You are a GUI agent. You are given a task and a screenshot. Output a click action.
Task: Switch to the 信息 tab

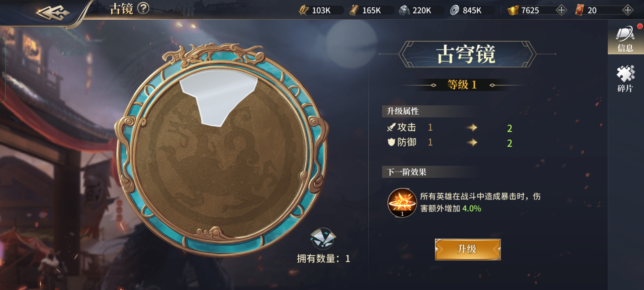625,39
